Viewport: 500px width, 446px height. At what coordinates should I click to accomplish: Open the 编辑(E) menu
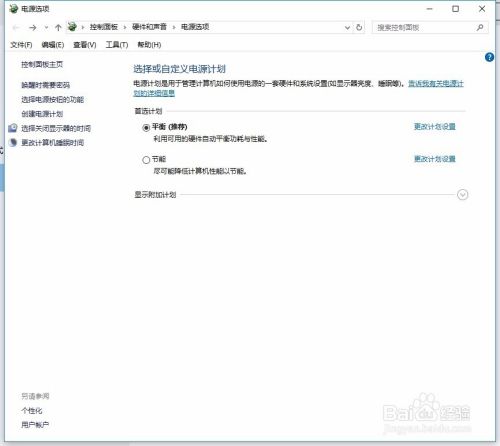pyautogui.click(x=53, y=45)
